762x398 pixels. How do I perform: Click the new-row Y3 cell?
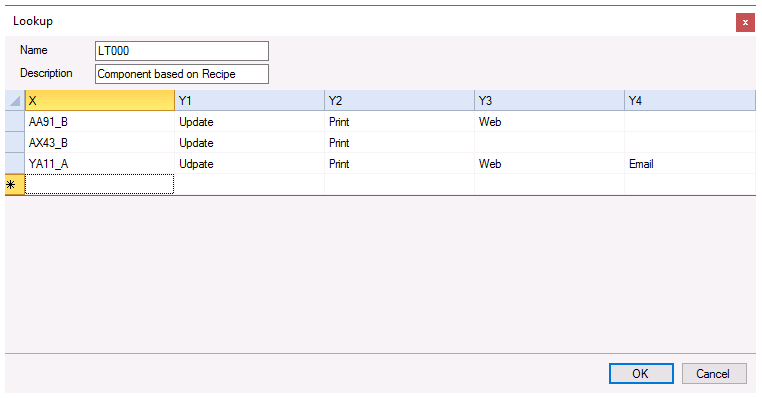549,184
